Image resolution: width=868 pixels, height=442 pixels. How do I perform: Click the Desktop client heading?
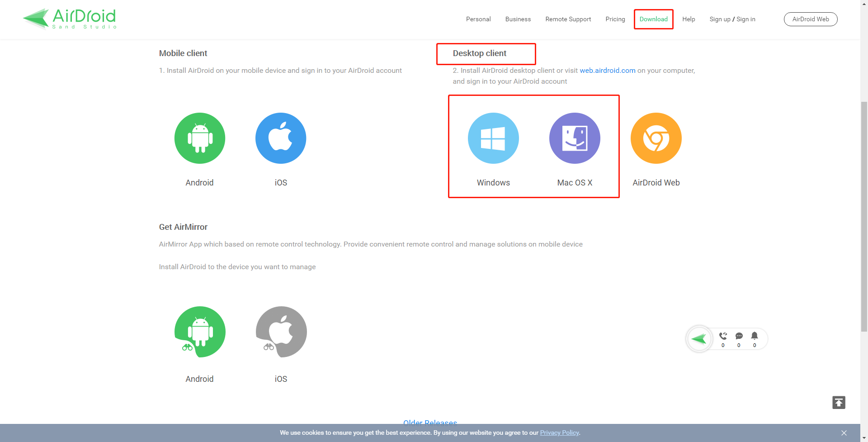pyautogui.click(x=480, y=53)
